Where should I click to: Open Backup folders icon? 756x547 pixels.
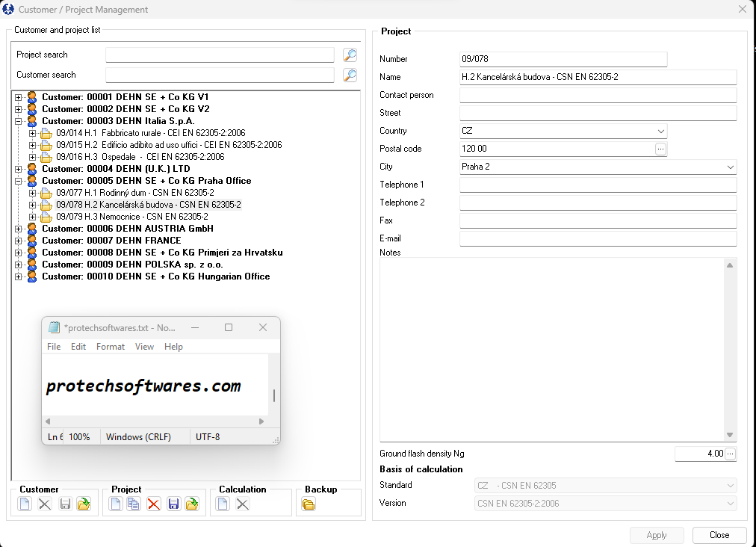point(309,504)
